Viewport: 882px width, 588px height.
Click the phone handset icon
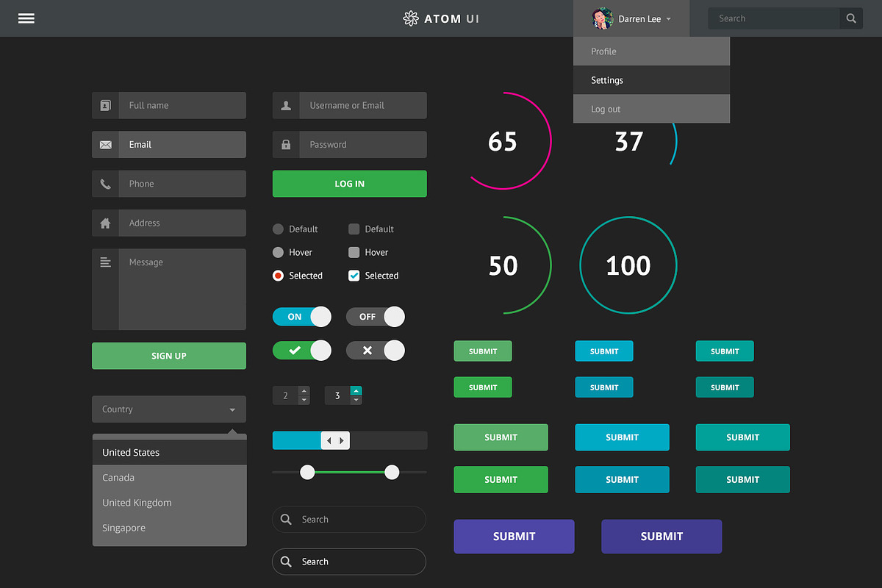[105, 184]
